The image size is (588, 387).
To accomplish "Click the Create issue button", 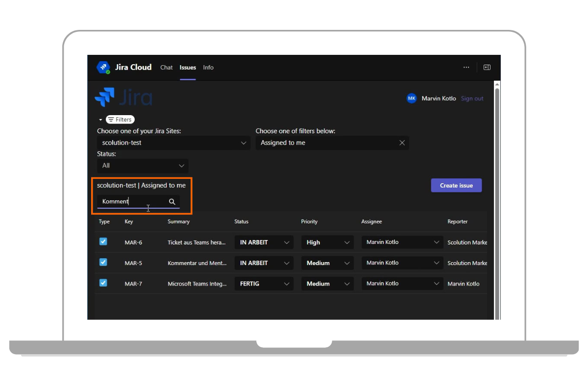I will click(x=456, y=186).
